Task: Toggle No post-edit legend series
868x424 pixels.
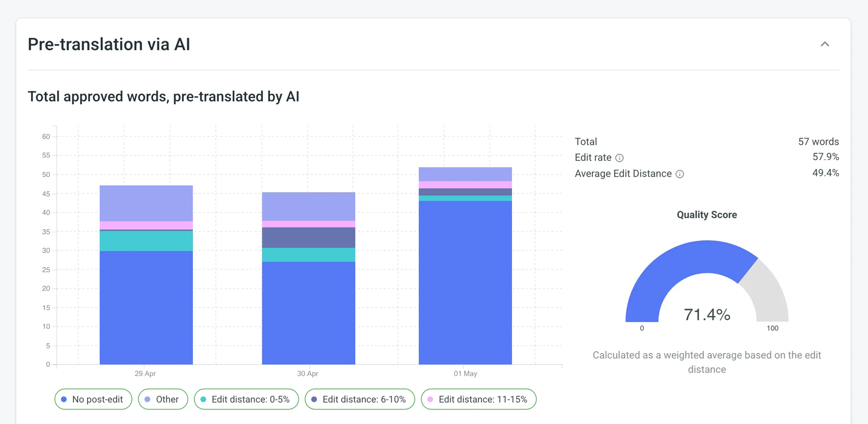Action: pyautogui.click(x=93, y=399)
